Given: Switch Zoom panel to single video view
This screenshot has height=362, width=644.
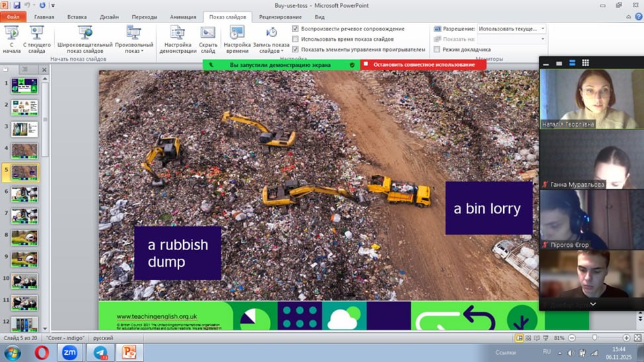Looking at the screenshot, I should (x=559, y=64).
